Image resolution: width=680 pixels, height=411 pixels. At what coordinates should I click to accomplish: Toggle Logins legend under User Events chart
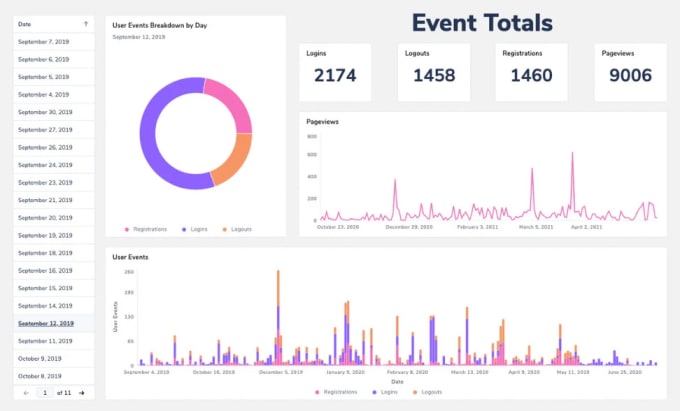pyautogui.click(x=385, y=392)
